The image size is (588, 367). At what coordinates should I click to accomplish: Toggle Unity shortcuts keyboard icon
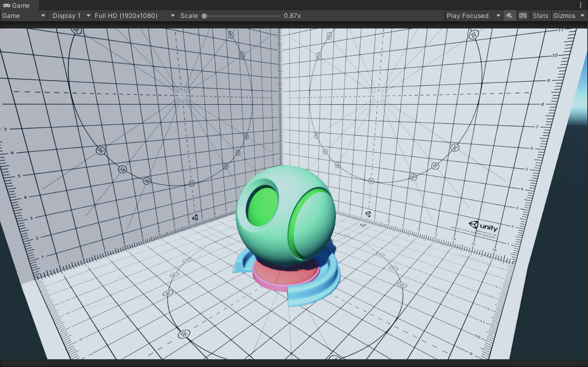(523, 15)
